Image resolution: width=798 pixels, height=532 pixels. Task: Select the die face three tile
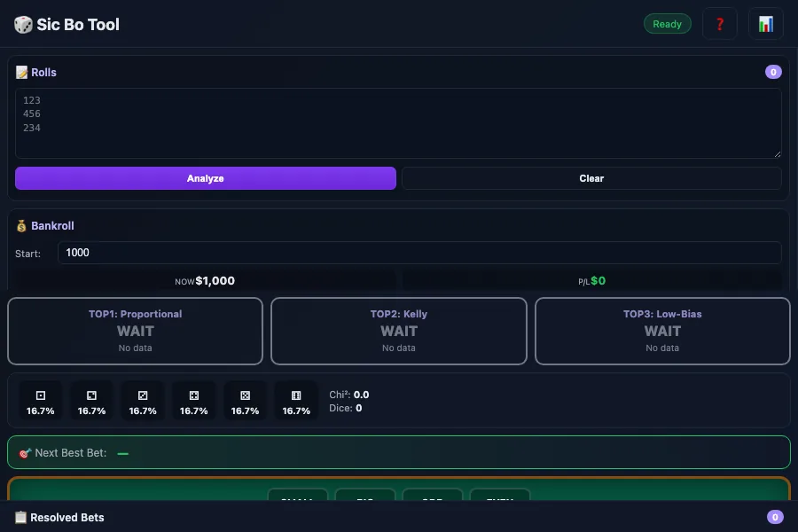point(143,402)
